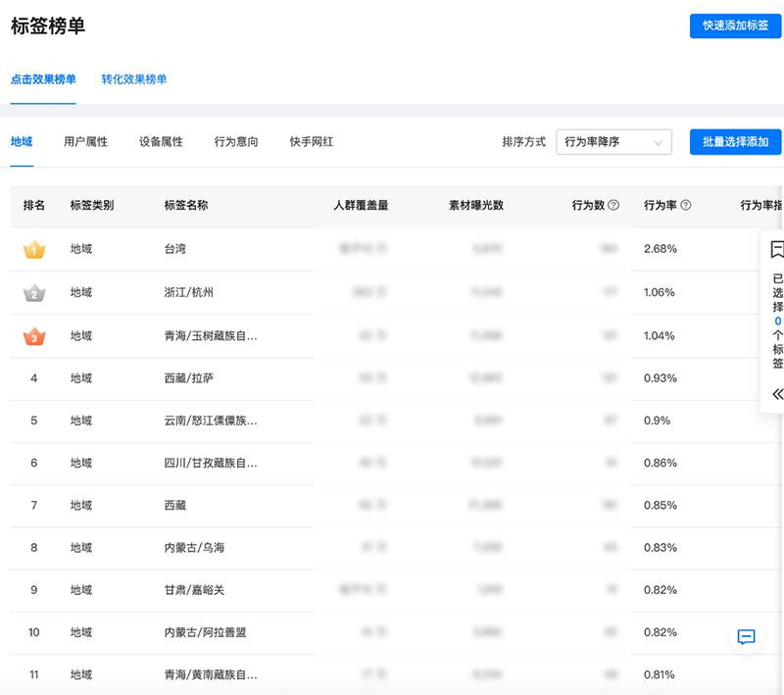The width and height of the screenshot is (784, 695).
Task: Open the 快手网红 category tab
Action: [312, 142]
